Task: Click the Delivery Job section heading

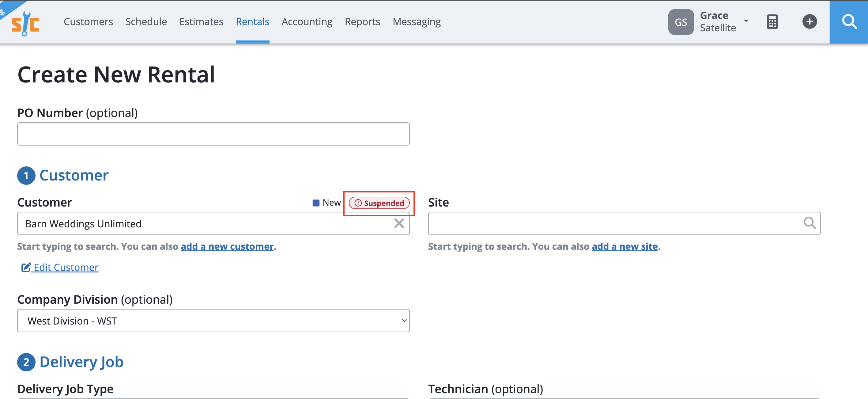Action: point(81,362)
